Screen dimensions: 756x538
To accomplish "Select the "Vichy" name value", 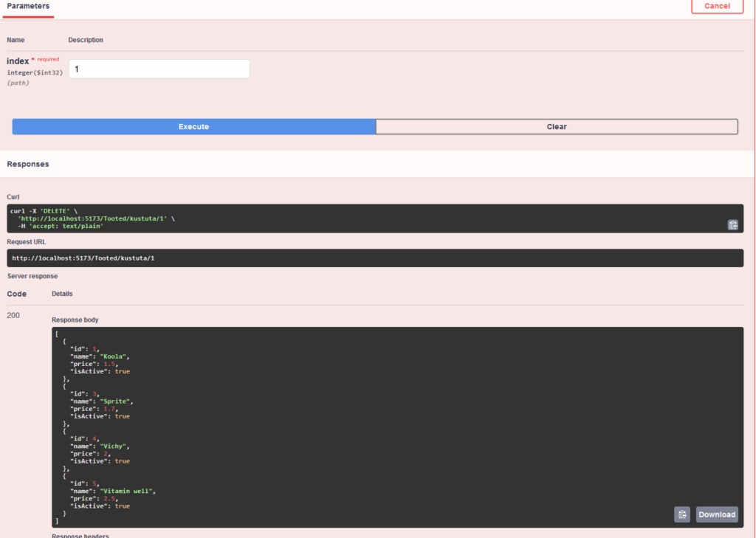I will [113, 446].
